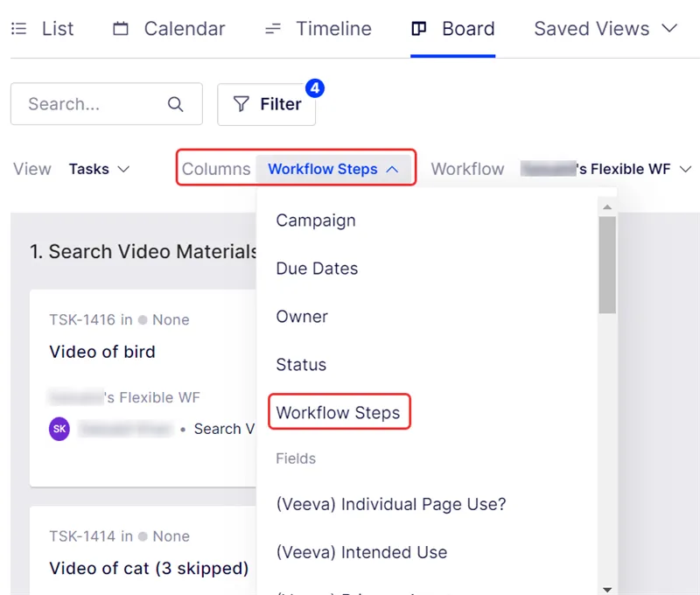This screenshot has width=700, height=595.
Task: Switch to the Timeline tab
Action: pyautogui.click(x=318, y=29)
